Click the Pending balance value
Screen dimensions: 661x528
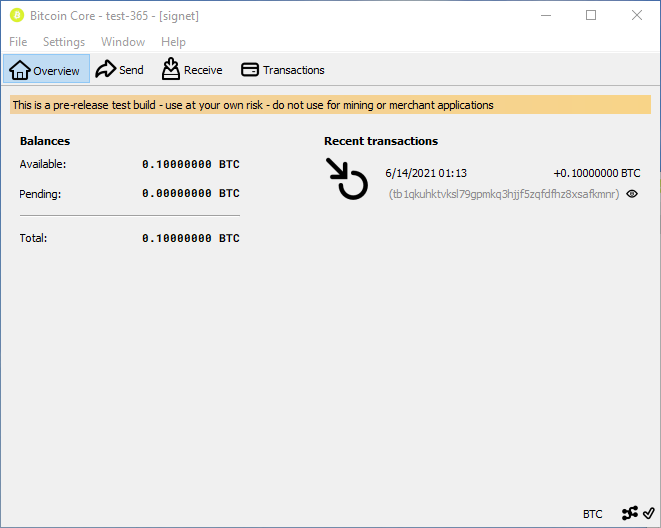tap(191, 193)
